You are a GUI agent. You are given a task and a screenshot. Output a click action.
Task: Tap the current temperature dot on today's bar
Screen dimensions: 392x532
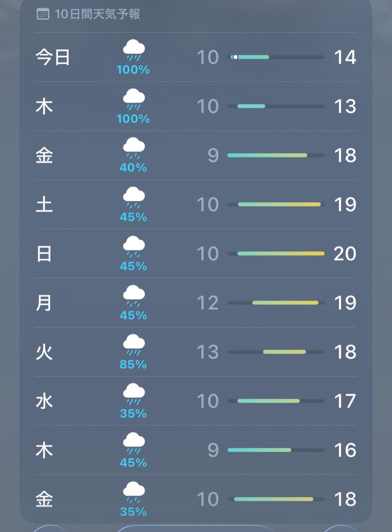point(235,57)
